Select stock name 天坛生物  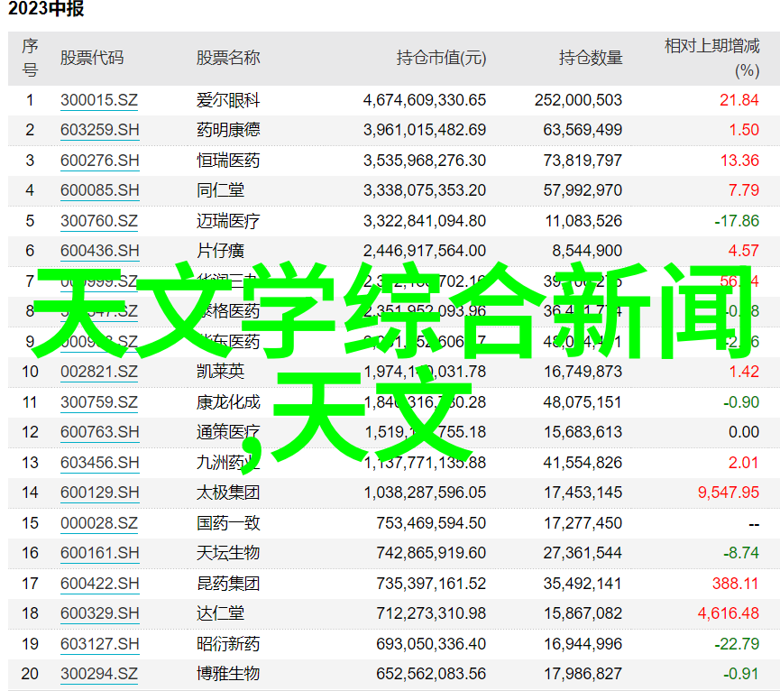click(x=228, y=553)
